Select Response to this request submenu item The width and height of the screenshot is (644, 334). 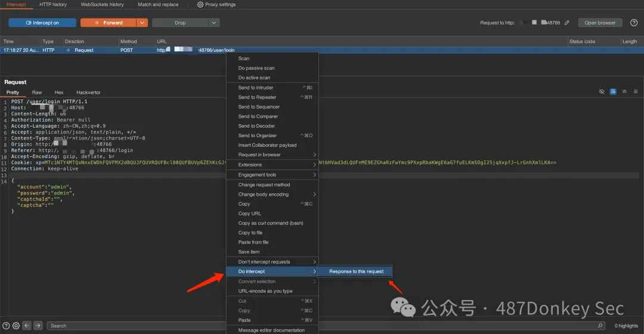pyautogui.click(x=357, y=271)
